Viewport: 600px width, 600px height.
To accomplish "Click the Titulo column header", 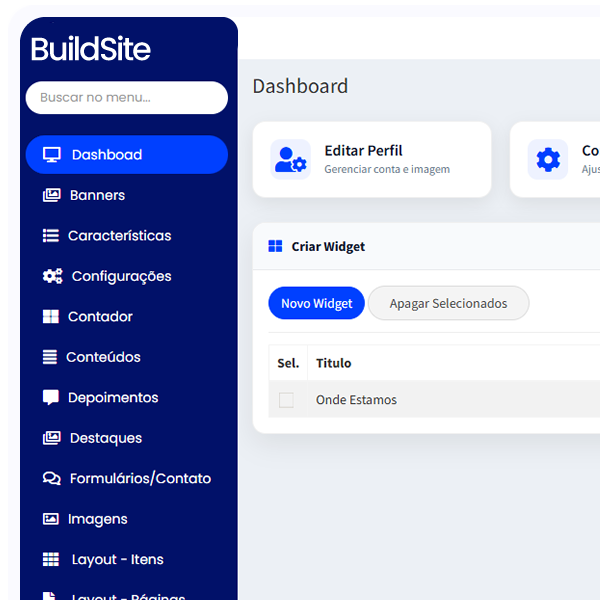I will tap(333, 363).
